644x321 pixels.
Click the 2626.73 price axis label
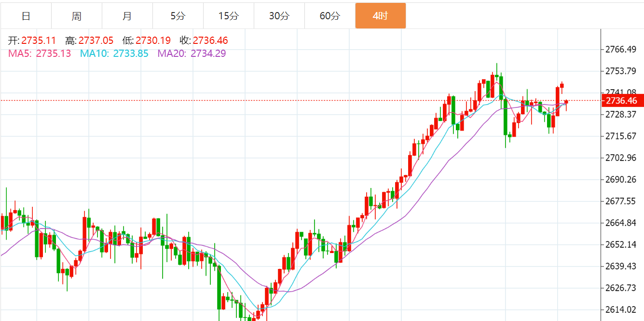coord(621,288)
